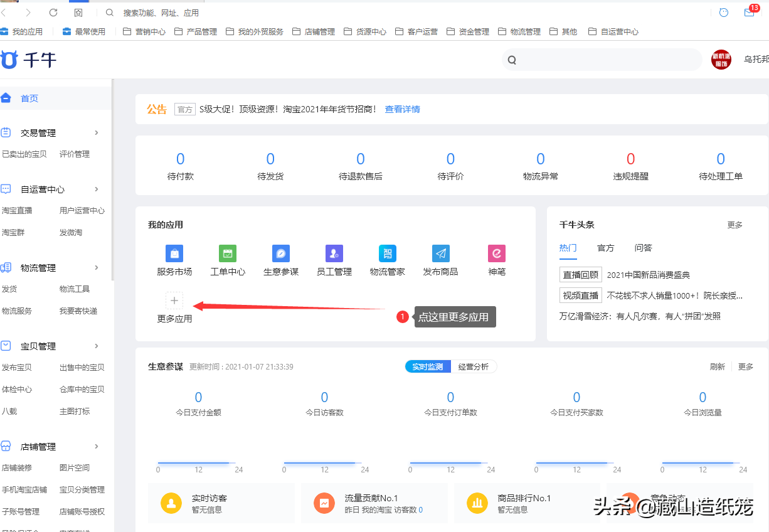Open the 服务市场 app icon
The image size is (769, 532).
tap(174, 253)
